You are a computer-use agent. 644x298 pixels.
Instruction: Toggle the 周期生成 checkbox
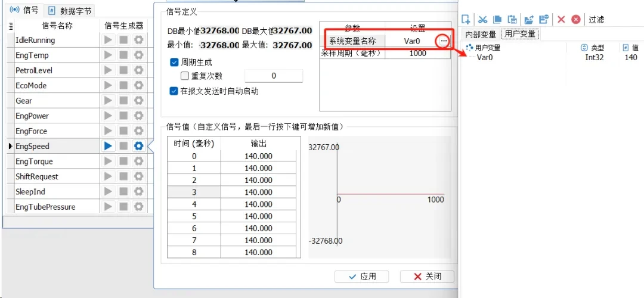click(174, 63)
